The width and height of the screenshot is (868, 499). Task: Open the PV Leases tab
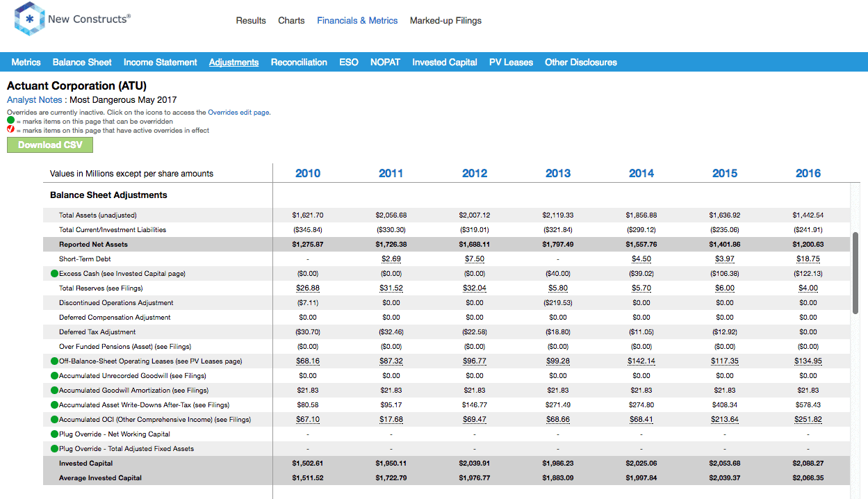[x=511, y=63]
